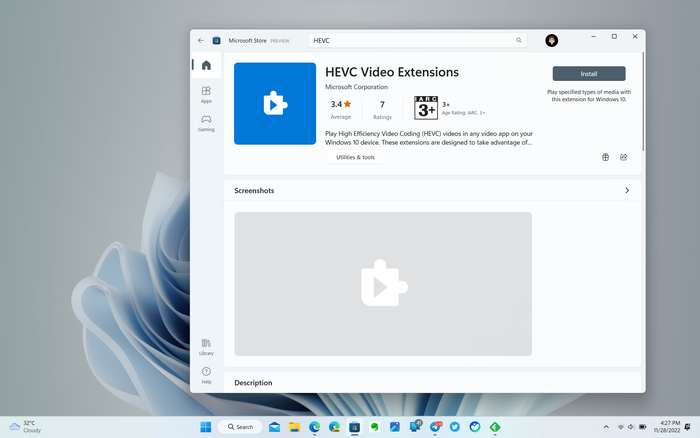Image resolution: width=700 pixels, height=438 pixels.
Task: Open the Apps section in the sidebar
Action: pos(206,95)
